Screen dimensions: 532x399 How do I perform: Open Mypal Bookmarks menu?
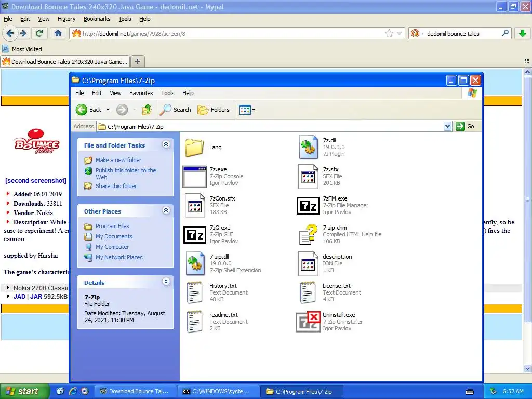[x=97, y=19]
